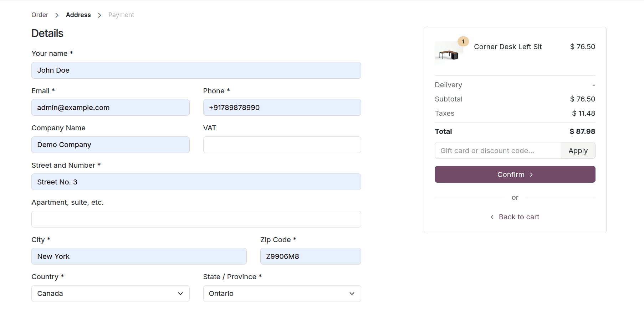Screen dimensions: 644x313
Task: Click the Phone number field
Action: pyautogui.click(x=282, y=108)
